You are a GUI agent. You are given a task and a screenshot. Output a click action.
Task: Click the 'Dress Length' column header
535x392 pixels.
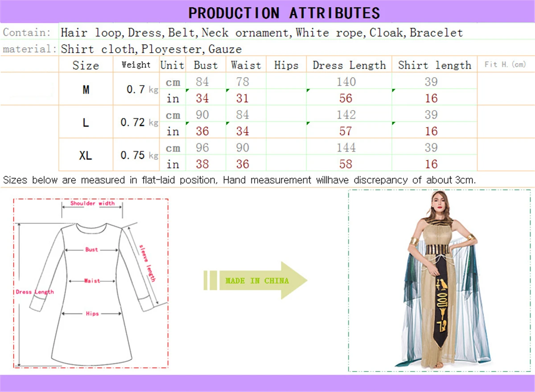click(349, 65)
